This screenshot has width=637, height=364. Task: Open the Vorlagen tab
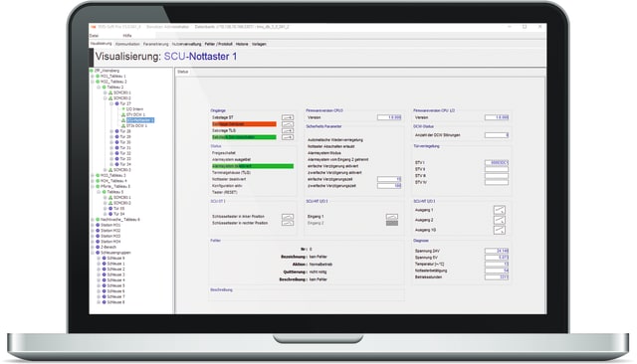[259, 44]
